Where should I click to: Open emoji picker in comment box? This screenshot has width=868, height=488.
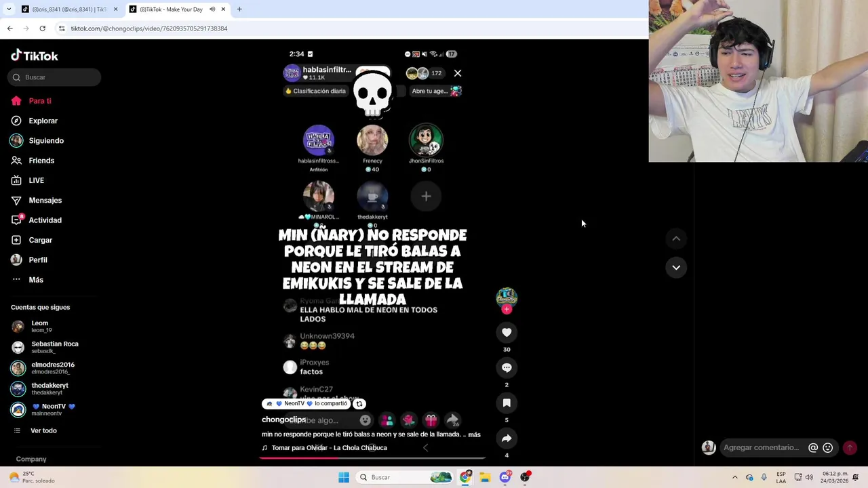click(x=827, y=447)
